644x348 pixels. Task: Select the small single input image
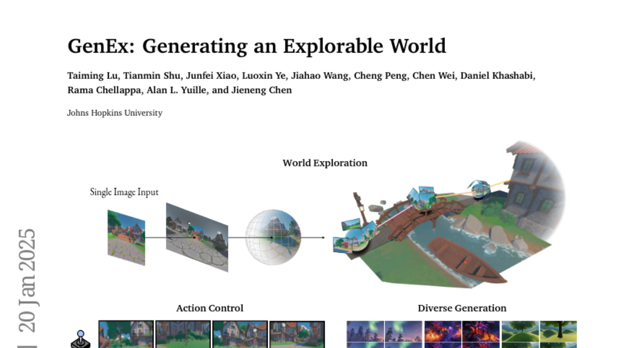click(x=126, y=237)
